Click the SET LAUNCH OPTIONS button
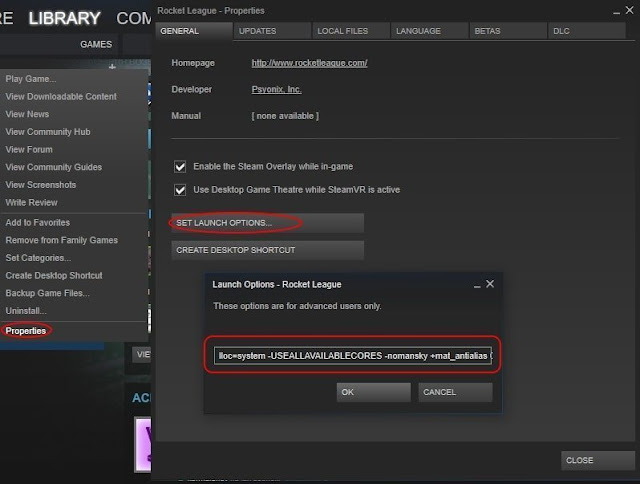 coord(268,223)
